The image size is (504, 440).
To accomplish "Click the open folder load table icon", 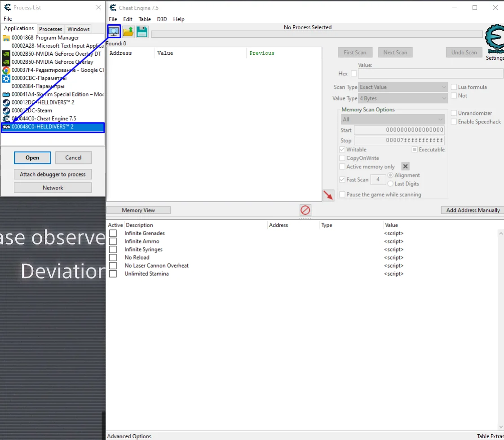I will click(128, 31).
